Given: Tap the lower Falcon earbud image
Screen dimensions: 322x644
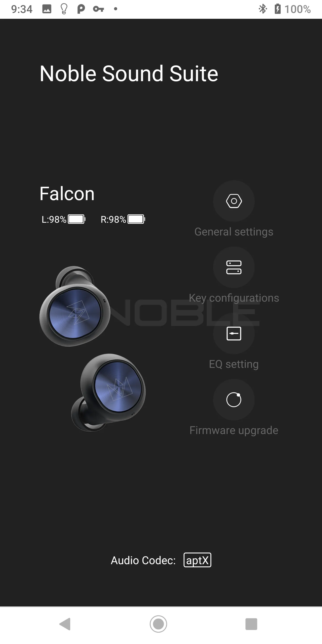Looking at the screenshot, I should pos(108,392).
